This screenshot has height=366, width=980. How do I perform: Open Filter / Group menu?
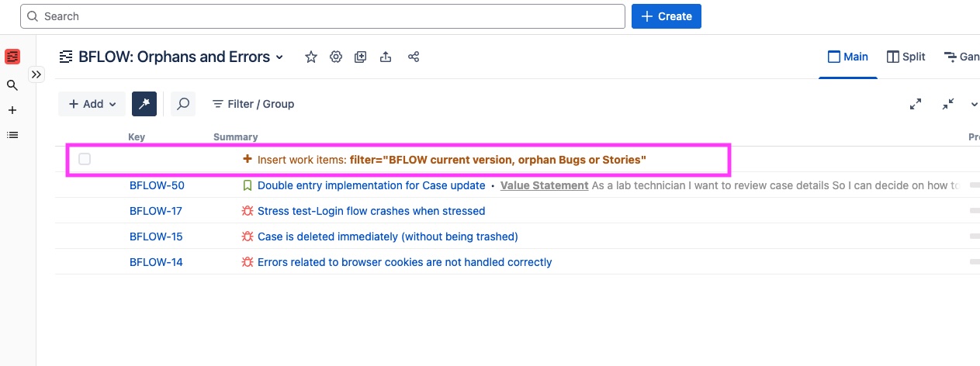point(253,104)
